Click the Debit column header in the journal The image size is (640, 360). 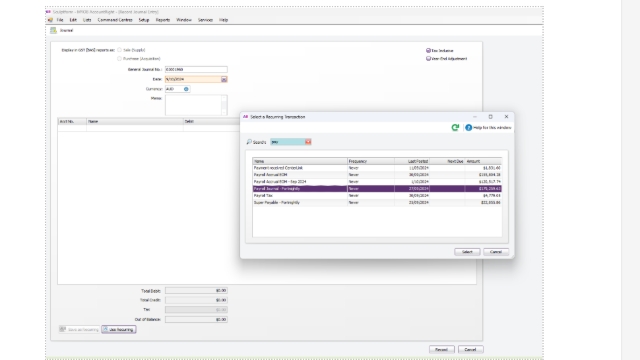pyautogui.click(x=211, y=121)
